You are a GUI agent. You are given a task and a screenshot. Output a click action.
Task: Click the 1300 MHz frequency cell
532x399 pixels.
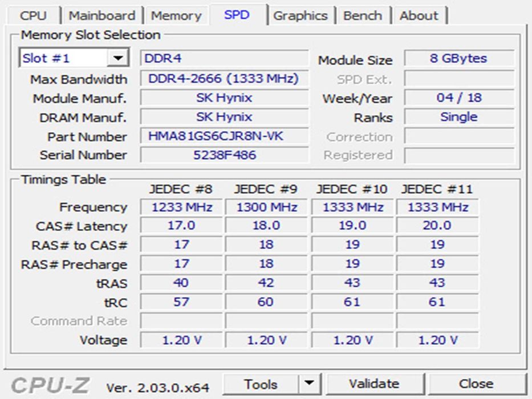click(266, 207)
